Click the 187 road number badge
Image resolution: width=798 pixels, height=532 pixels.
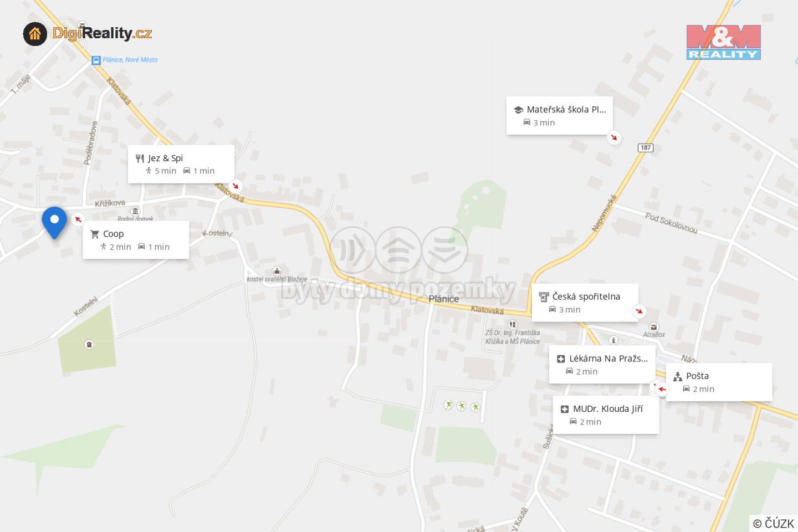tap(646, 147)
